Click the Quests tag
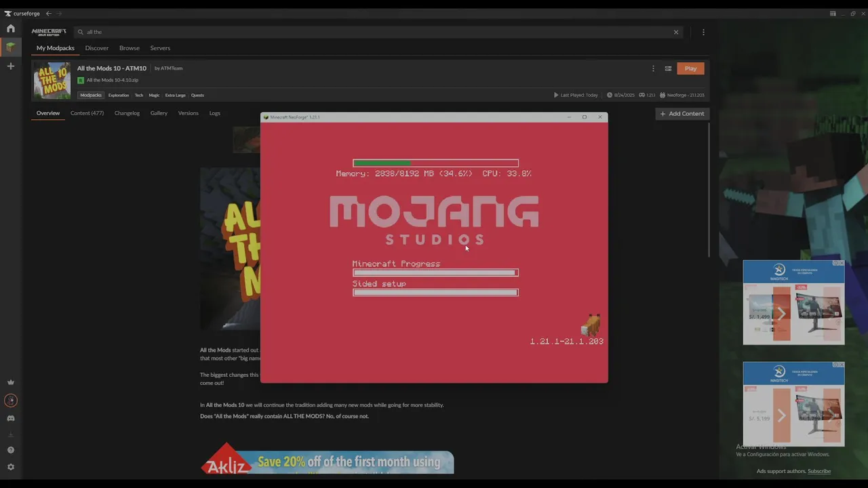This screenshot has height=488, width=868. pos(197,95)
